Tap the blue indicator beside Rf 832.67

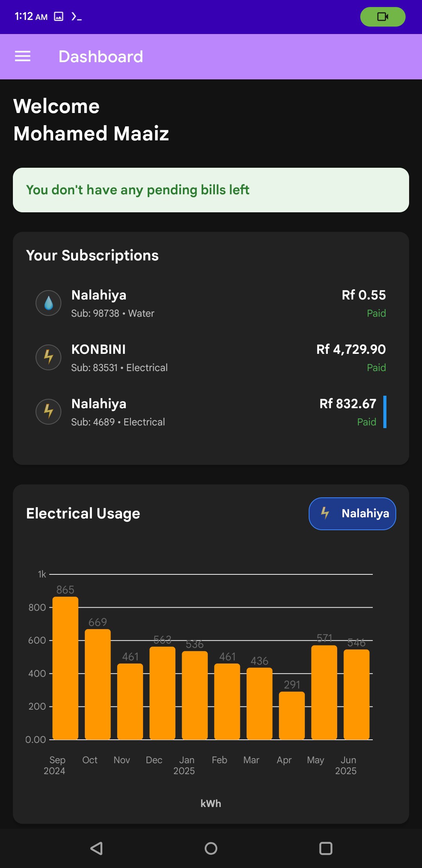(385, 412)
